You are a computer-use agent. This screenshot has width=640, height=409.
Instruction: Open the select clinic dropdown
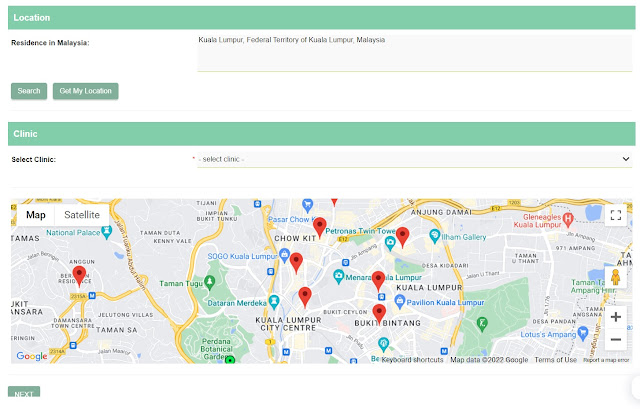pos(414,159)
